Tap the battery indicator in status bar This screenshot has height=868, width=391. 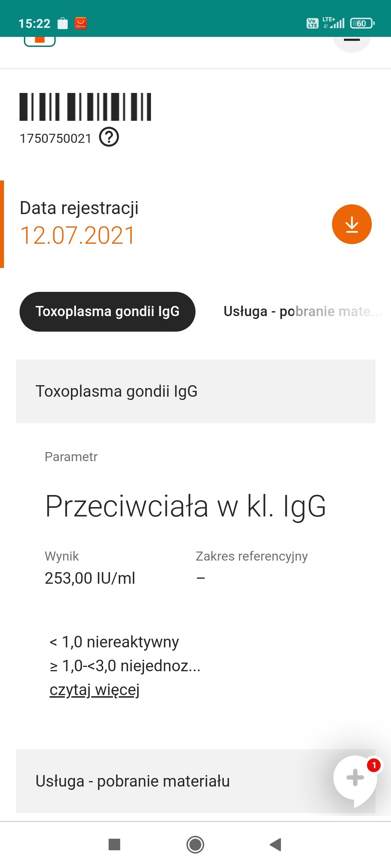pyautogui.click(x=362, y=24)
